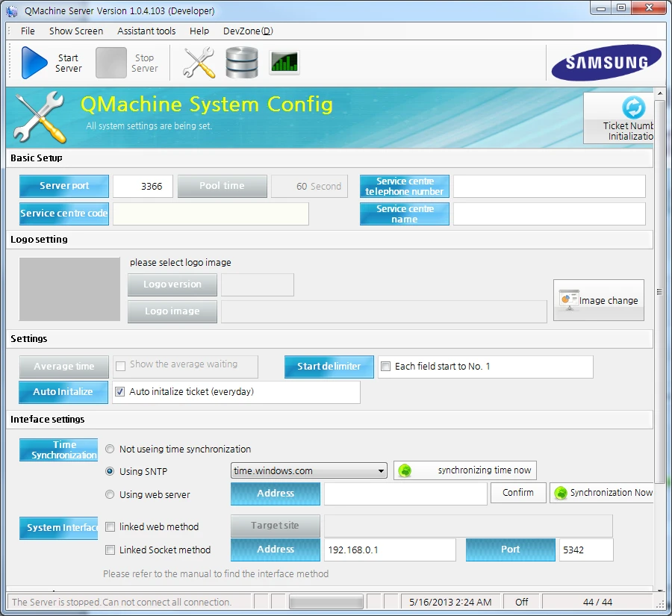
Task: Uncheck Auto initalize ticket (everyday)
Action: coord(120,391)
